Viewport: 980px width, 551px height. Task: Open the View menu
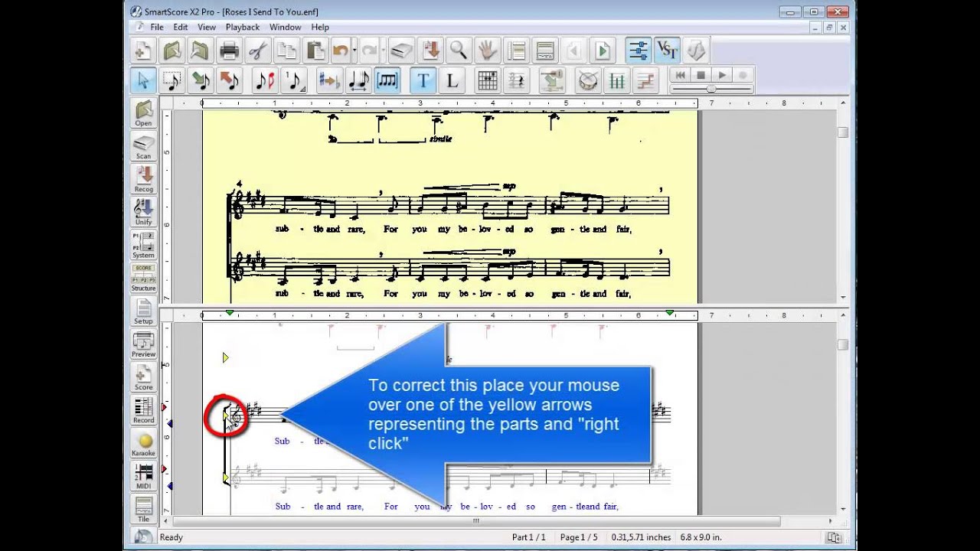[x=207, y=27]
